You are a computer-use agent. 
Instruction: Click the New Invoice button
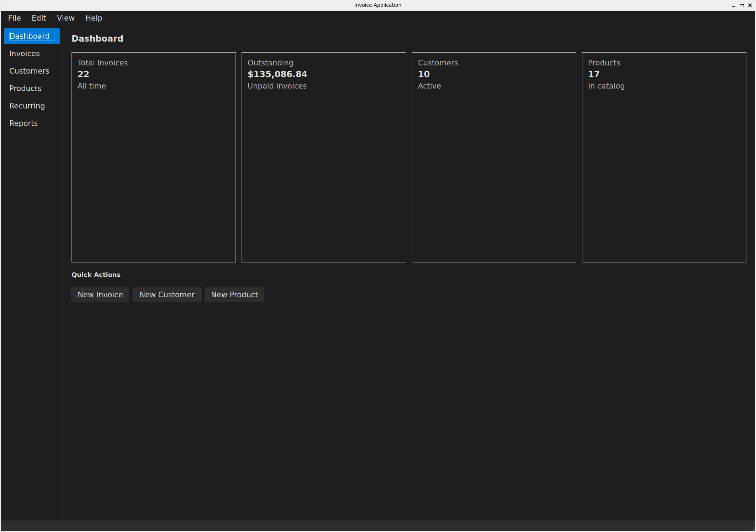click(x=100, y=294)
